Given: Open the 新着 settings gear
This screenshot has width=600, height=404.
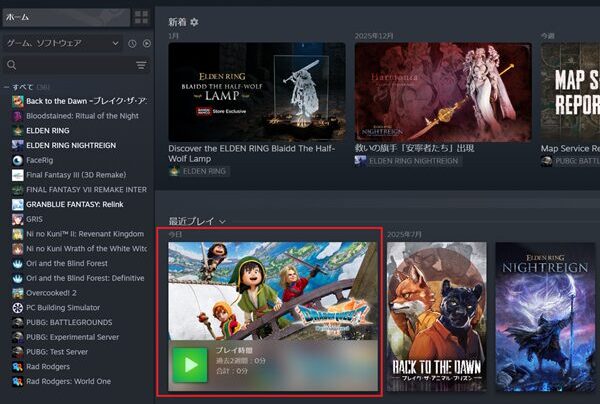Looking at the screenshot, I should 194,22.
